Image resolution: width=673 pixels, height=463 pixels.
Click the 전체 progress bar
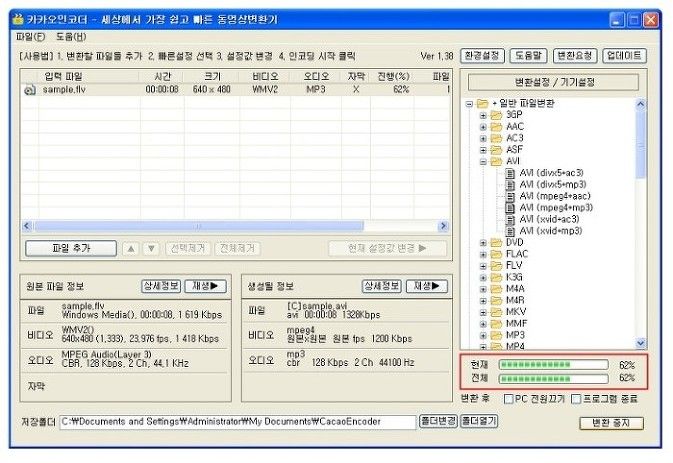553,378
